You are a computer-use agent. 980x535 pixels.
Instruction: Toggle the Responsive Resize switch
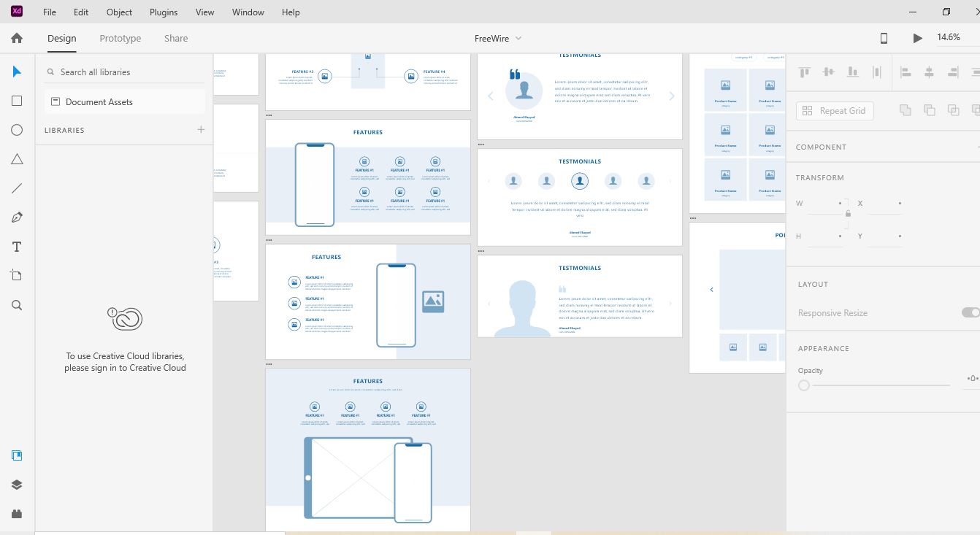(x=971, y=312)
